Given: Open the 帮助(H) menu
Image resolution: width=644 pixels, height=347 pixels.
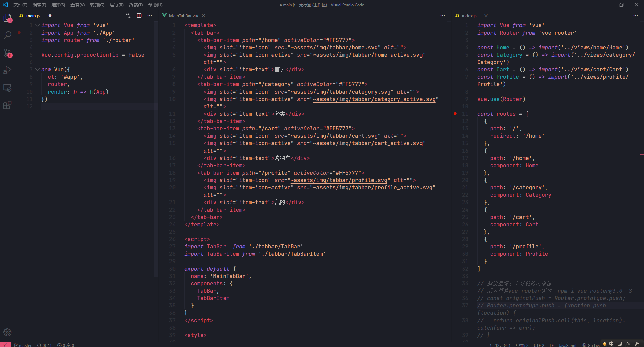Looking at the screenshot, I should (155, 5).
